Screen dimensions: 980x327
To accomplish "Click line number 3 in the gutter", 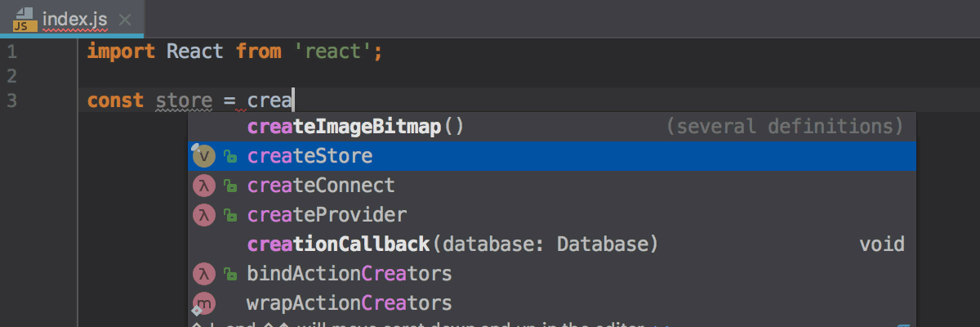I will coord(12,101).
